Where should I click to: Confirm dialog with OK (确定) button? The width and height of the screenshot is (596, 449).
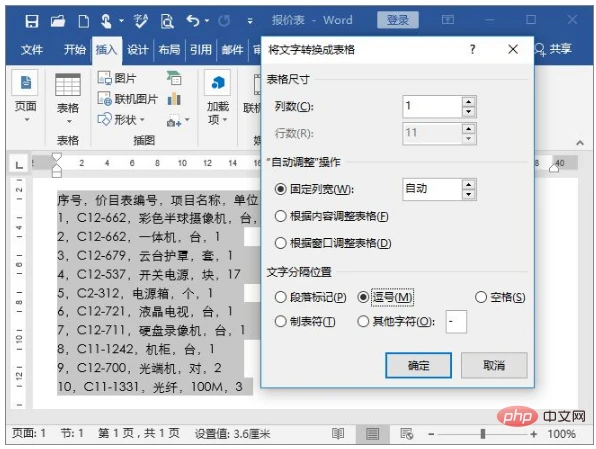(418, 365)
